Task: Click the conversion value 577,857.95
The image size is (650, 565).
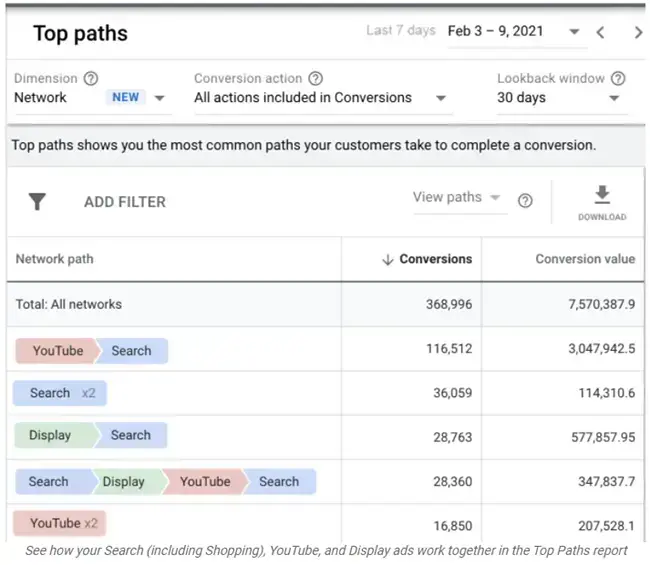Action: (x=603, y=437)
